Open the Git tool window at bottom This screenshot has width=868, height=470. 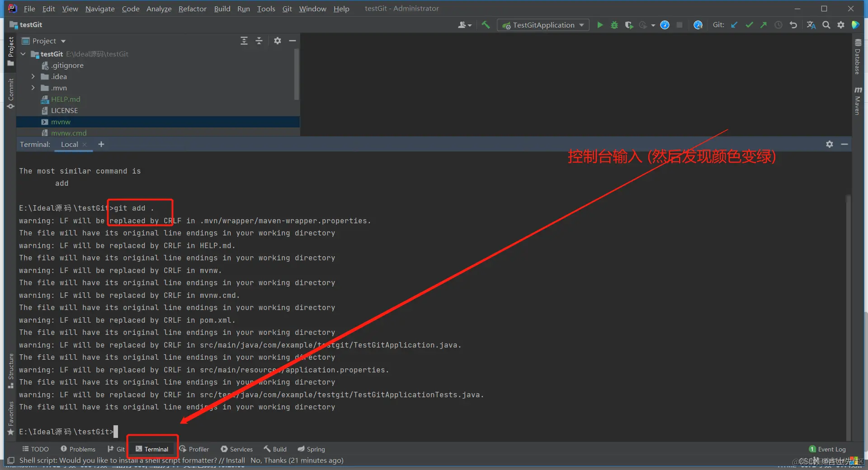[x=116, y=449]
